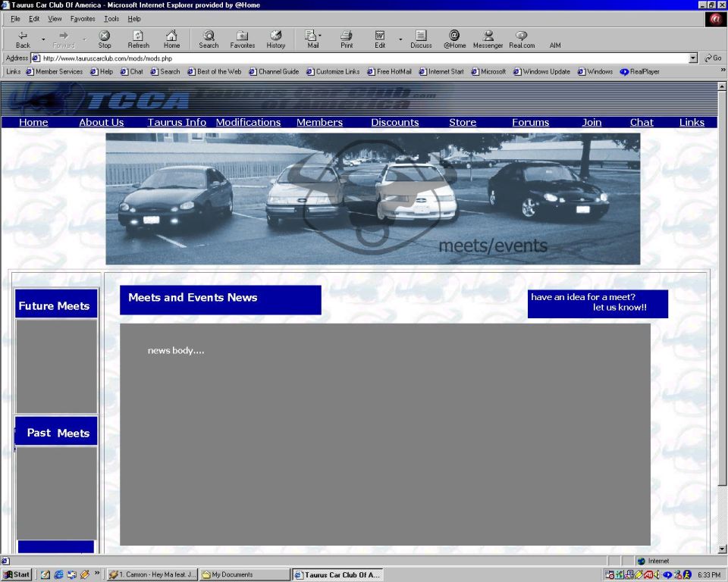
Task: Switch to My Documents taskbar window
Action: pyautogui.click(x=244, y=574)
